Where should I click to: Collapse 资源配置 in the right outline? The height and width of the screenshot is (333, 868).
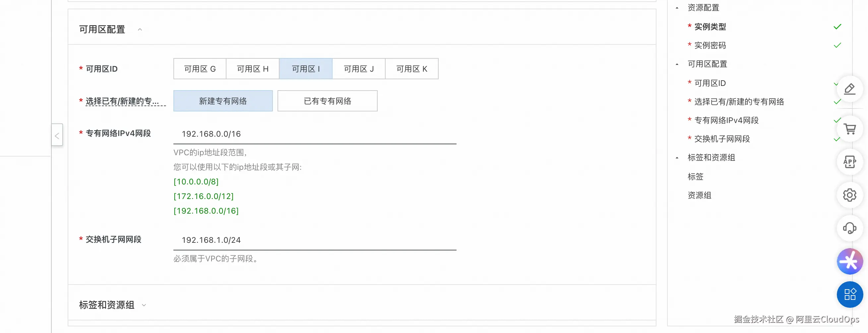[x=677, y=8]
